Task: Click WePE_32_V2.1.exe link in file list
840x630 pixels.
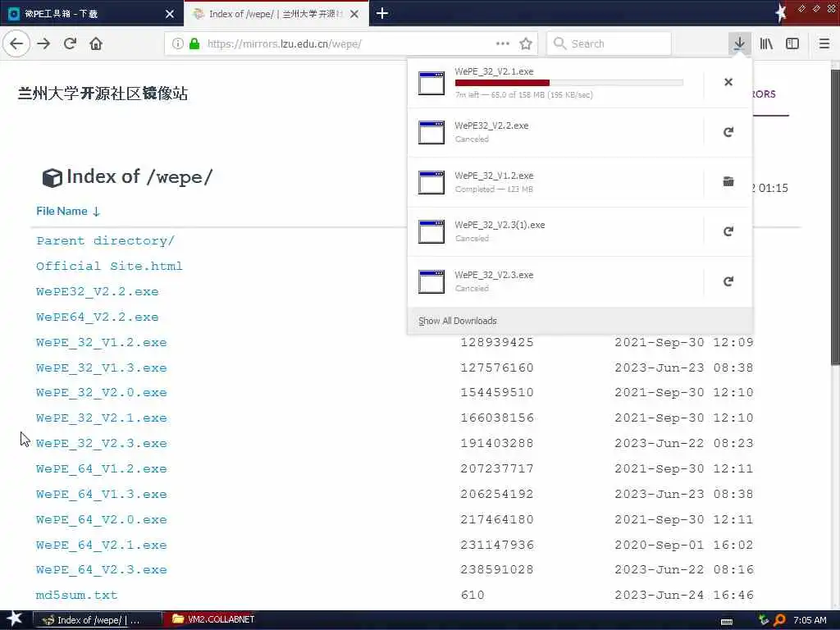Action: [x=101, y=418]
